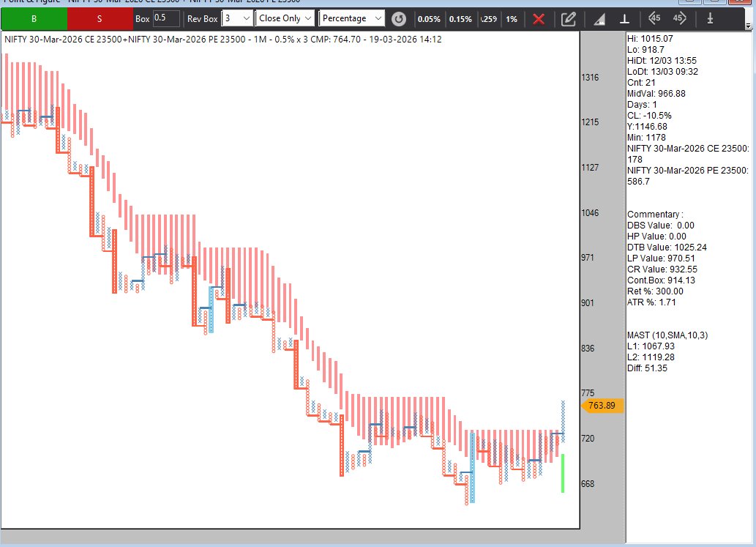Viewport: 756px width, 547px height.
Task: Click the circular refresh icon
Action: (398, 19)
